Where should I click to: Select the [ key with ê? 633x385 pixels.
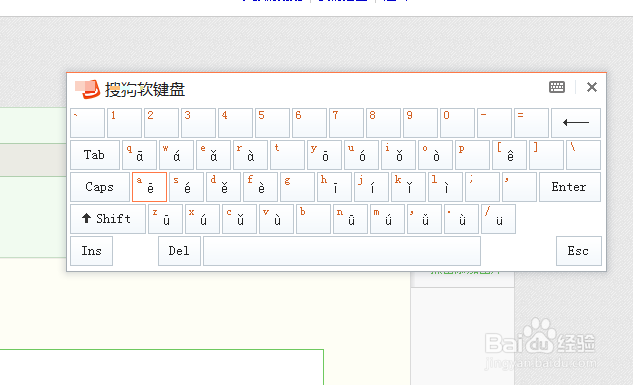tap(509, 155)
